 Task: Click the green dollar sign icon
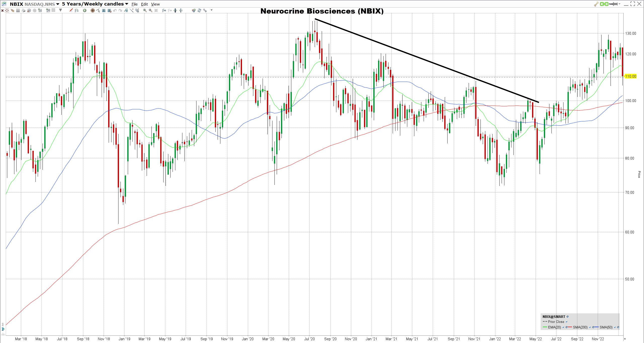[x=85, y=10]
